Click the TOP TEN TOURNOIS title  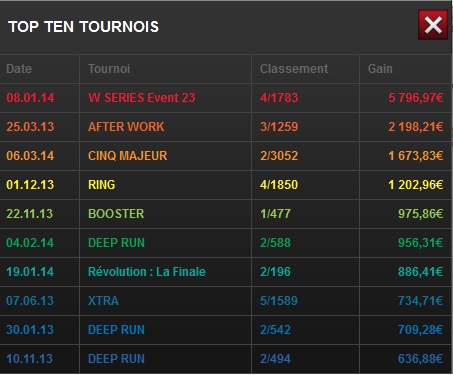click(x=83, y=27)
